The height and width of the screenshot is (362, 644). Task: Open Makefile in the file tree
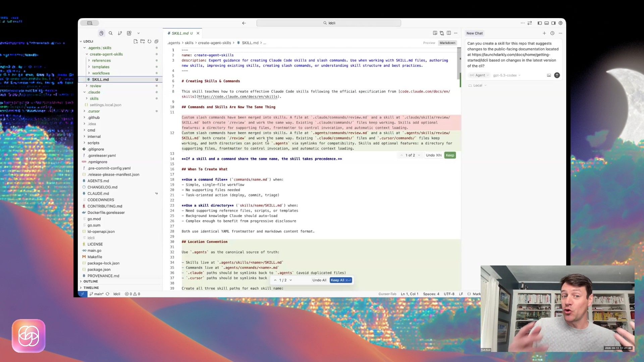[x=95, y=257]
